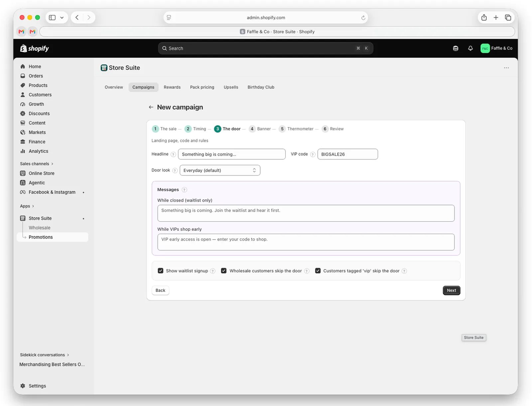Switch to the Overview tab

(114, 87)
